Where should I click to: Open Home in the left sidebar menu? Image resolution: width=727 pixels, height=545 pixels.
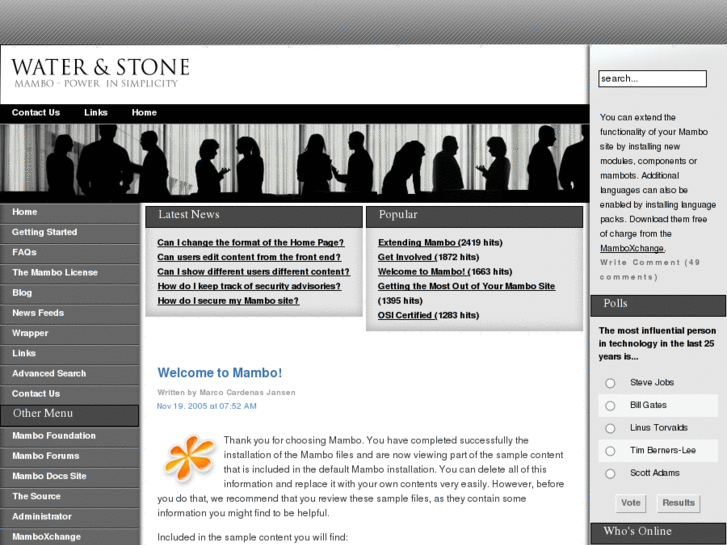(x=70, y=212)
